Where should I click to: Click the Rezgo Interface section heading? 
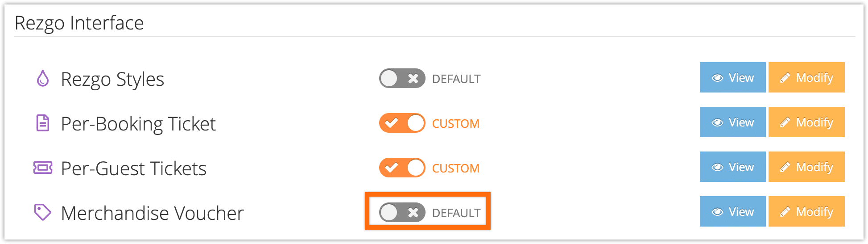(79, 23)
